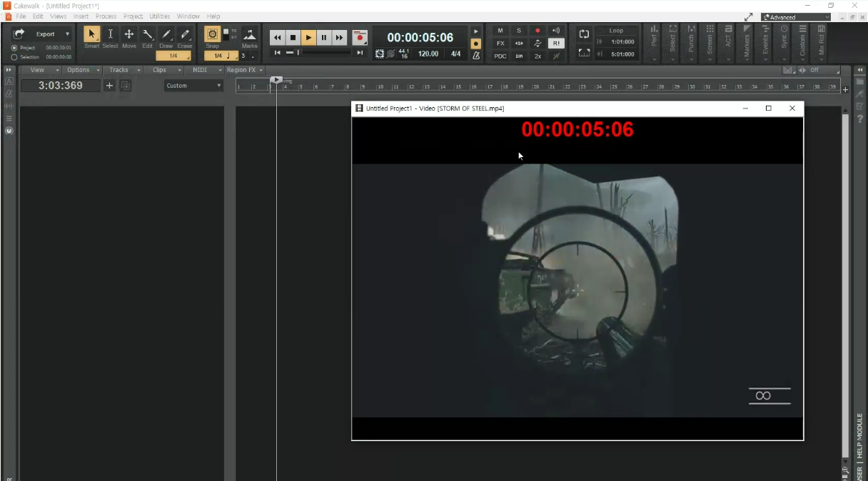
Task: Open the MIDI dropdown menu
Action: pyautogui.click(x=203, y=70)
